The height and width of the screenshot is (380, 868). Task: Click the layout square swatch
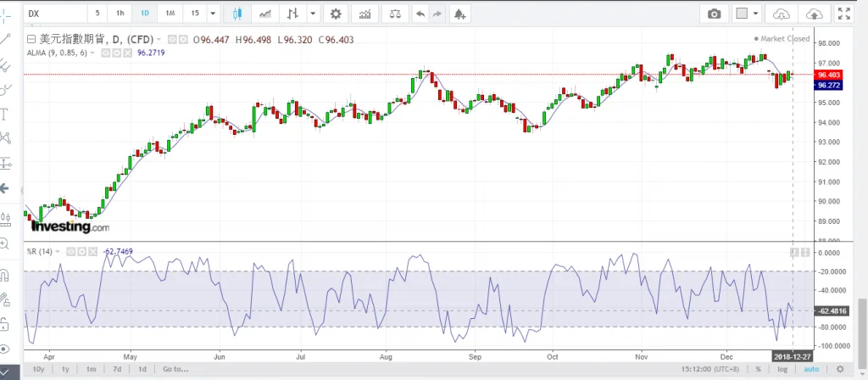(x=743, y=14)
